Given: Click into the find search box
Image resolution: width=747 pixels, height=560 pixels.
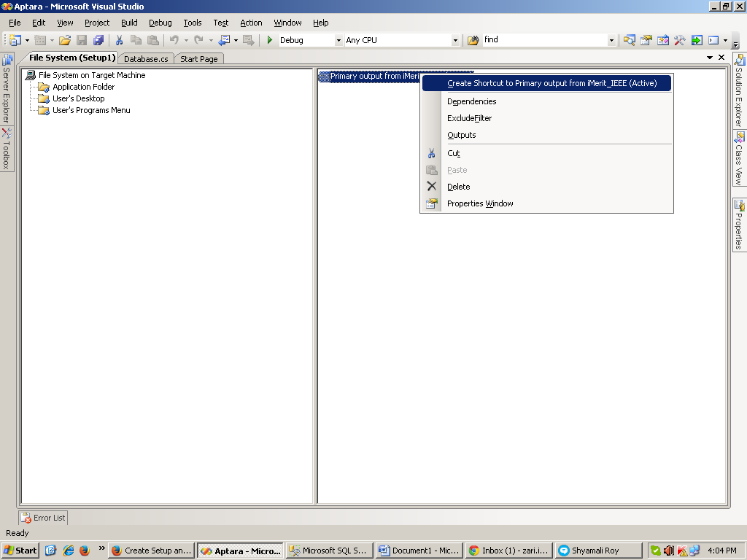Looking at the screenshot, I should (544, 40).
